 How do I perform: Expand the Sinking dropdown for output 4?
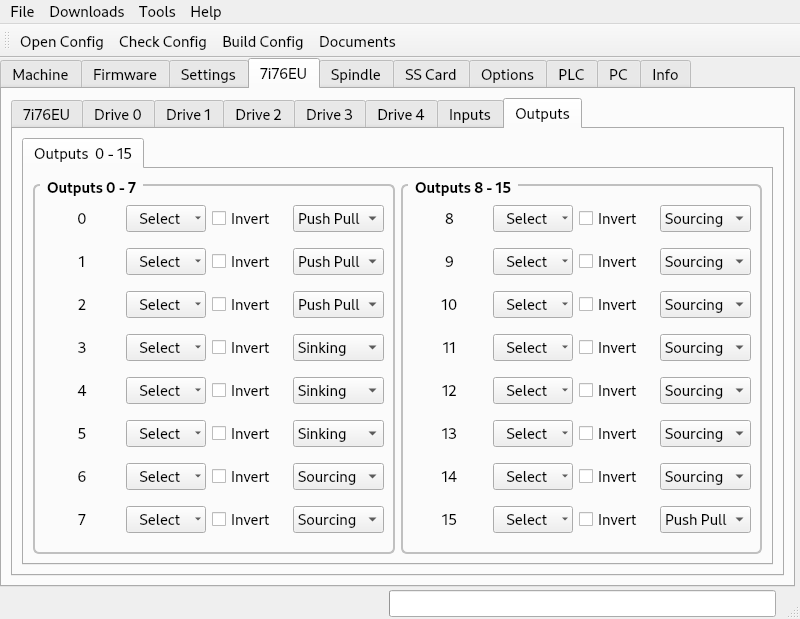pos(338,391)
